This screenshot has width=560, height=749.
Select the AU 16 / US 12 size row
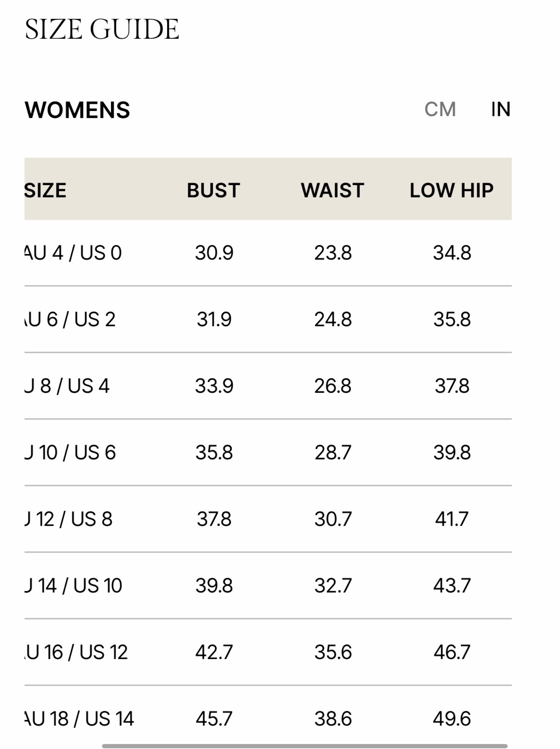point(268,652)
